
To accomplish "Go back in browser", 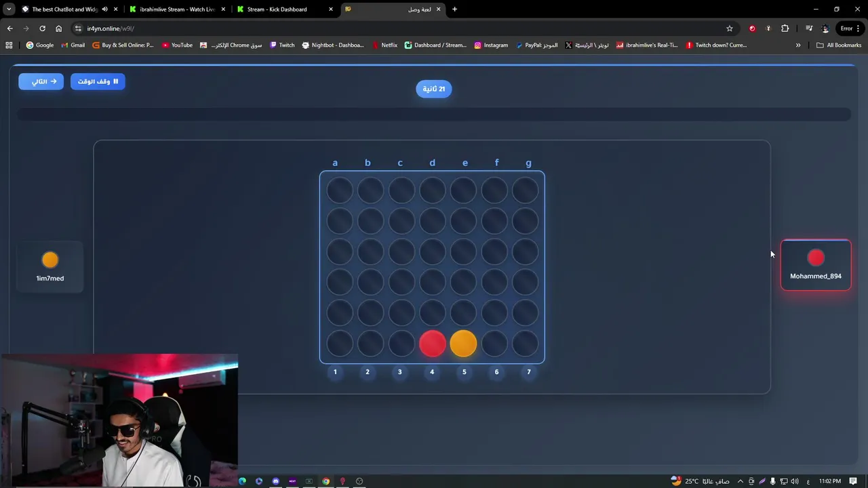I will [9, 28].
